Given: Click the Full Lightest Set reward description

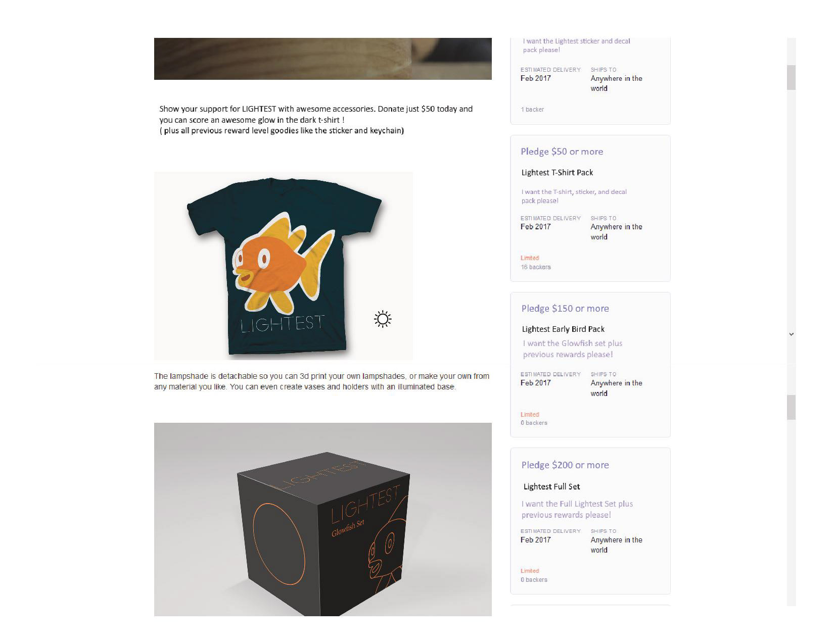Looking at the screenshot, I should click(577, 510).
